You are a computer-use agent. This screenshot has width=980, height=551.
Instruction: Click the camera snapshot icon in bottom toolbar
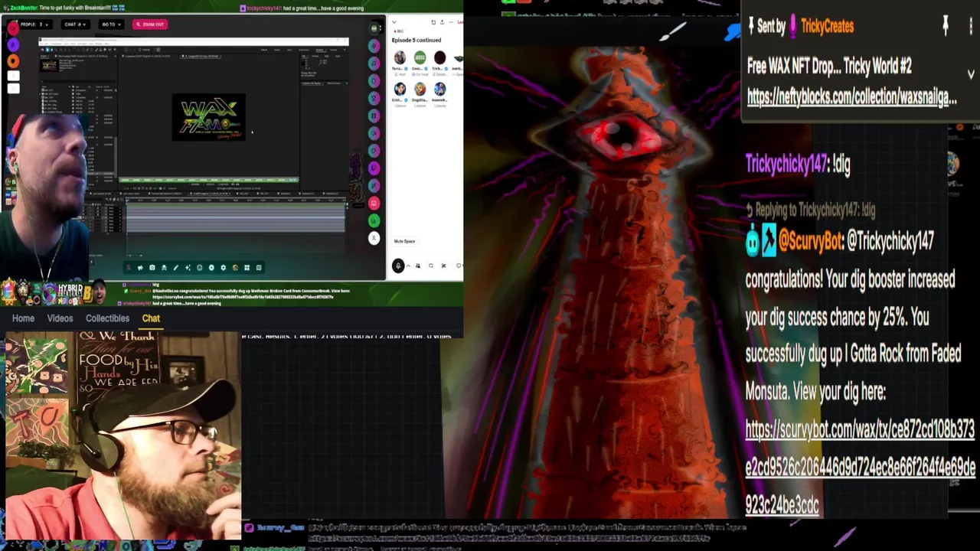pos(152,268)
